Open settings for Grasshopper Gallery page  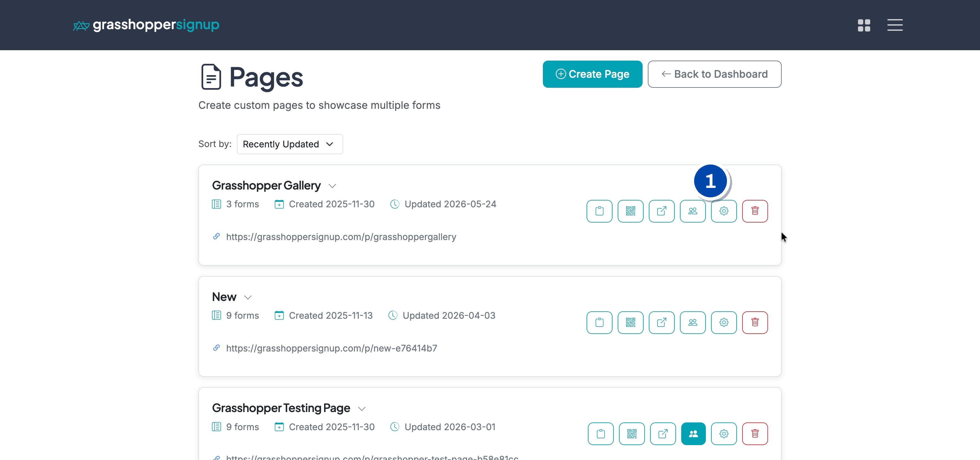pyautogui.click(x=724, y=211)
